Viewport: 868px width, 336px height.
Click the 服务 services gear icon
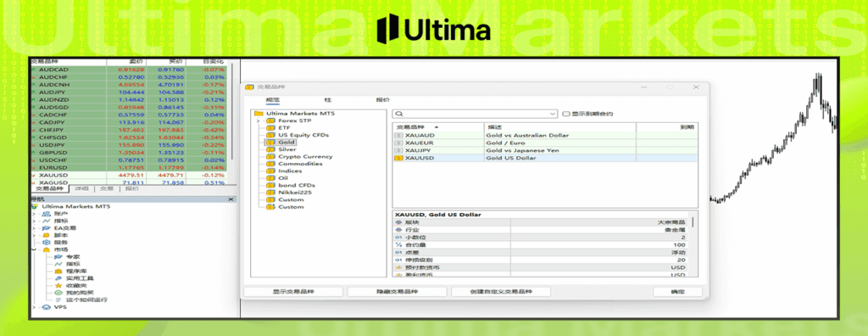(x=47, y=243)
